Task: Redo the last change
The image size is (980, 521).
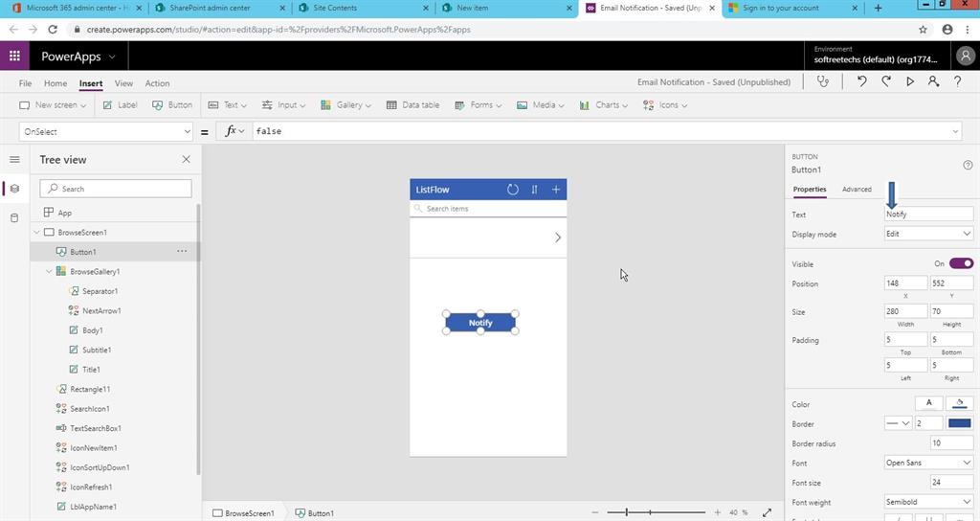Action: click(x=885, y=81)
